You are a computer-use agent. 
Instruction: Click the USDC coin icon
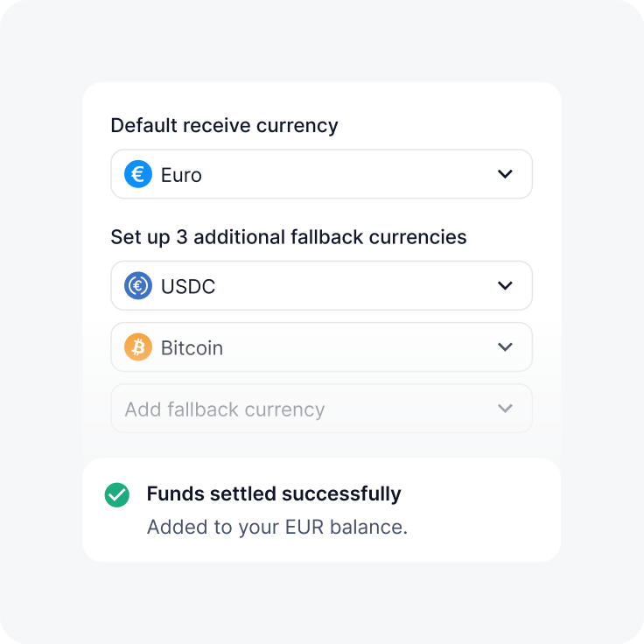click(138, 286)
